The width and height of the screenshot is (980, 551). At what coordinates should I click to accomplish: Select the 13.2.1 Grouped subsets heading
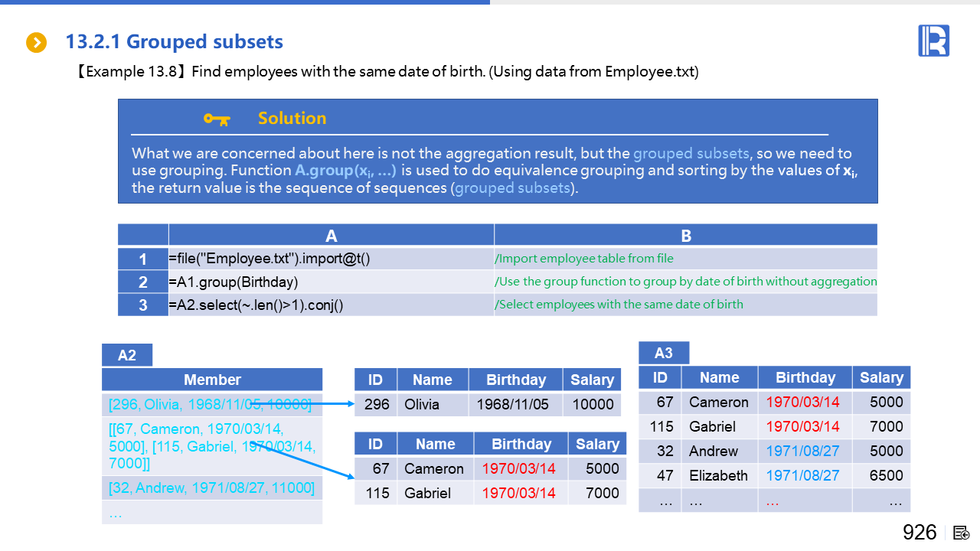(x=175, y=42)
